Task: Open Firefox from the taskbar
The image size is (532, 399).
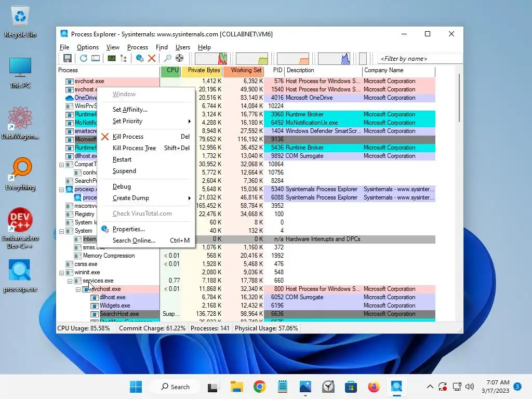Action: (x=374, y=387)
